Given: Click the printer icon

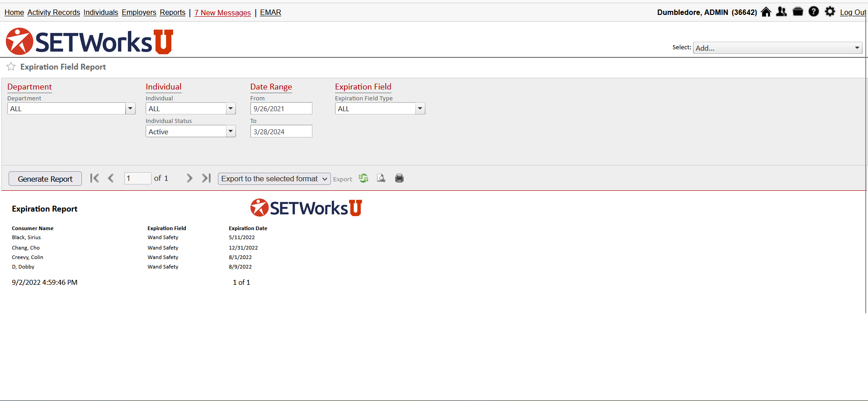Looking at the screenshot, I should 399,178.
